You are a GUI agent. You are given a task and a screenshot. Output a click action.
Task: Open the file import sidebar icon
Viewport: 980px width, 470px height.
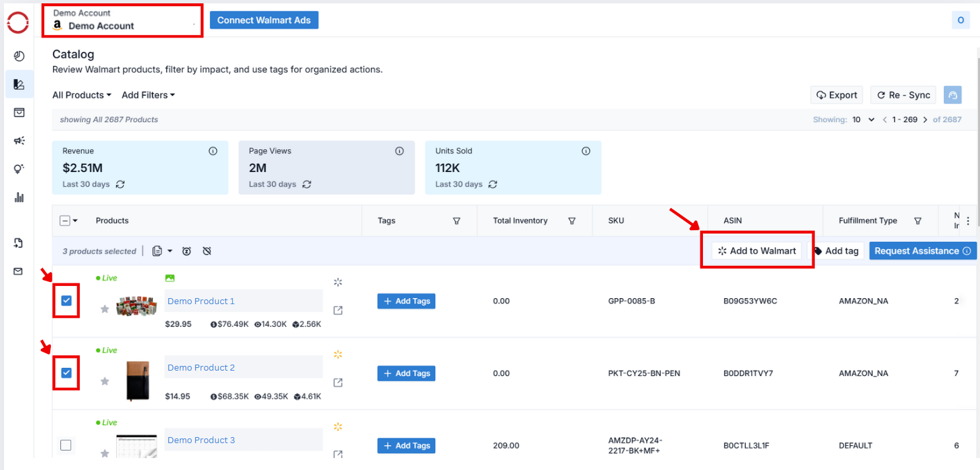(19, 243)
